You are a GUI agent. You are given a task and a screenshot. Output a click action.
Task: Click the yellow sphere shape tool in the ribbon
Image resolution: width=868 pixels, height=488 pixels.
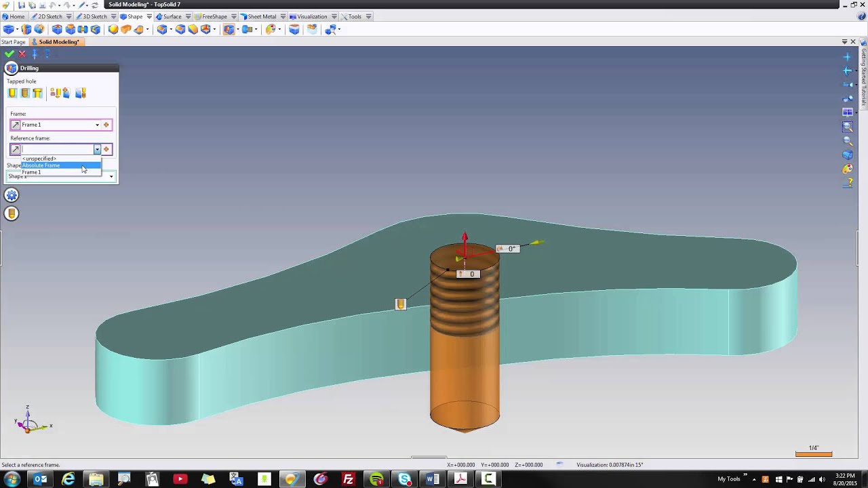[x=113, y=29]
